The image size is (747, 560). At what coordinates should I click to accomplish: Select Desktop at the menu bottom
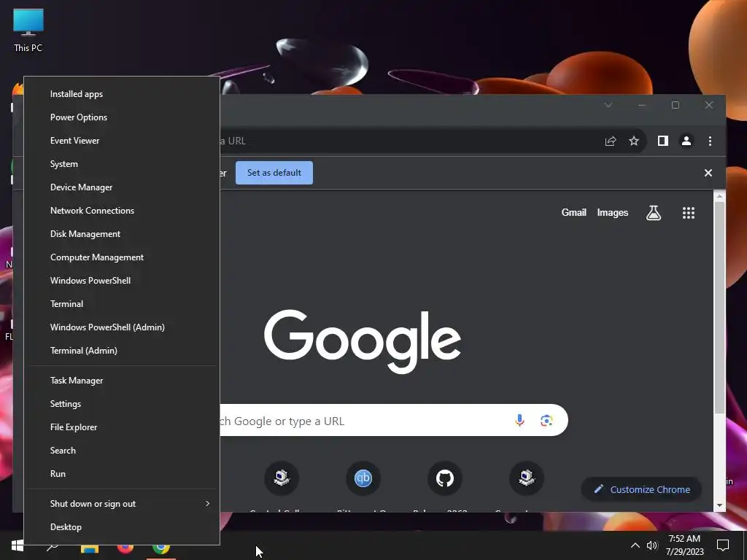122,527
